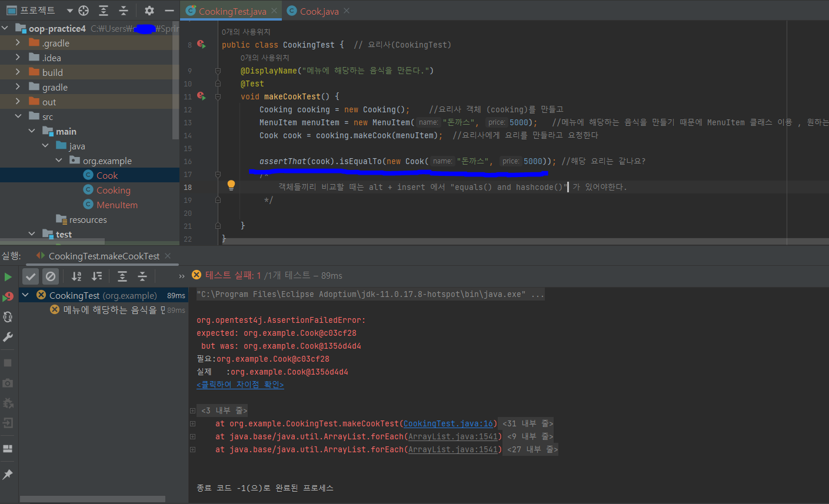Collapse the org.example package

click(x=59, y=160)
